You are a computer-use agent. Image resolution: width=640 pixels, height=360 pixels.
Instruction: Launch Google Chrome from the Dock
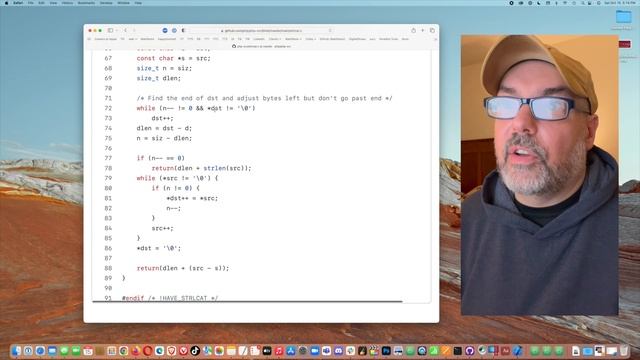click(124, 351)
